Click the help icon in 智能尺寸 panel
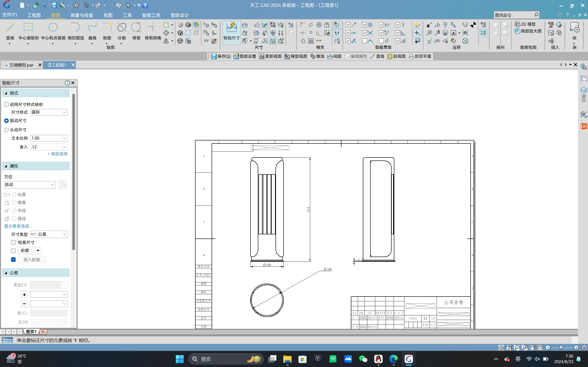 (x=67, y=83)
